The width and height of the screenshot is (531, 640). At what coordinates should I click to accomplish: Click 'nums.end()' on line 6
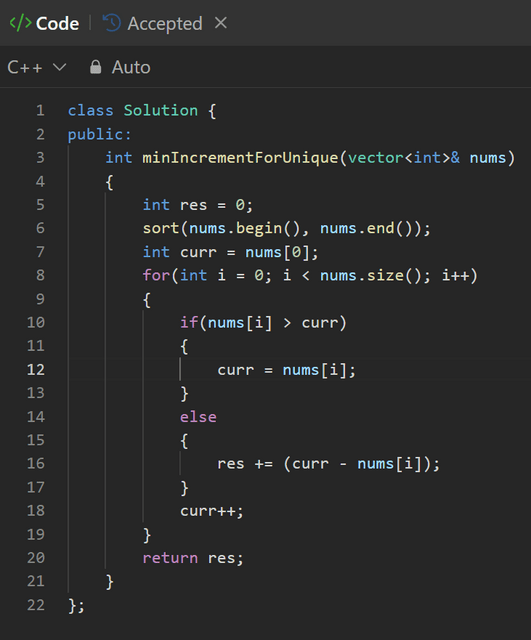tap(365, 228)
